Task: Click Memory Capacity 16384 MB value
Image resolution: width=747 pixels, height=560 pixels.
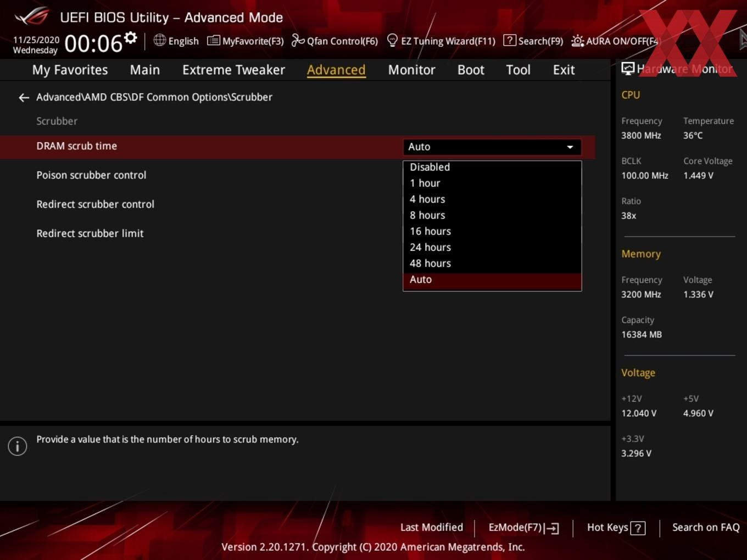Action: 642,335
